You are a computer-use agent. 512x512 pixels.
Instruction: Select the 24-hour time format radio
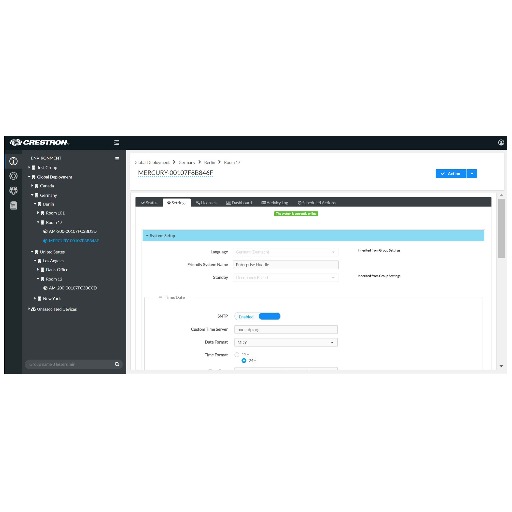244,360
